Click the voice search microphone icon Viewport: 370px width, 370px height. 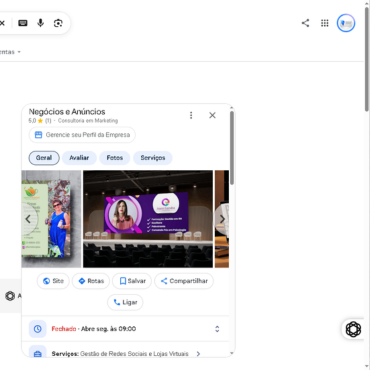click(x=41, y=23)
